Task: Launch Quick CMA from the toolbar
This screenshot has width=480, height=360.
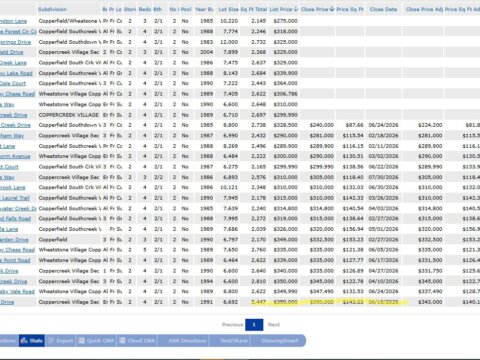Action: pos(96,341)
